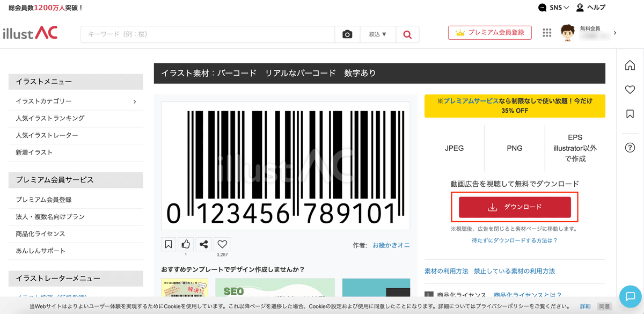The image size is (644, 314).
Task: Open favorites heart icon in right sidebar
Action: click(x=630, y=90)
